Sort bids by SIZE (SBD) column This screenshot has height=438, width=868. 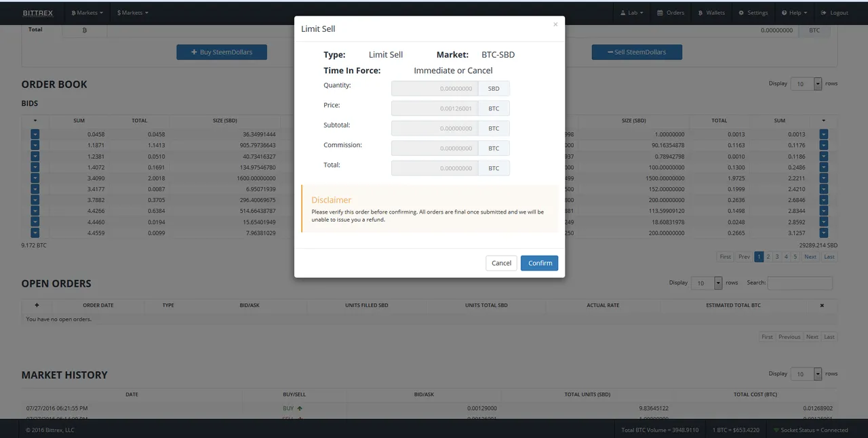click(x=225, y=121)
